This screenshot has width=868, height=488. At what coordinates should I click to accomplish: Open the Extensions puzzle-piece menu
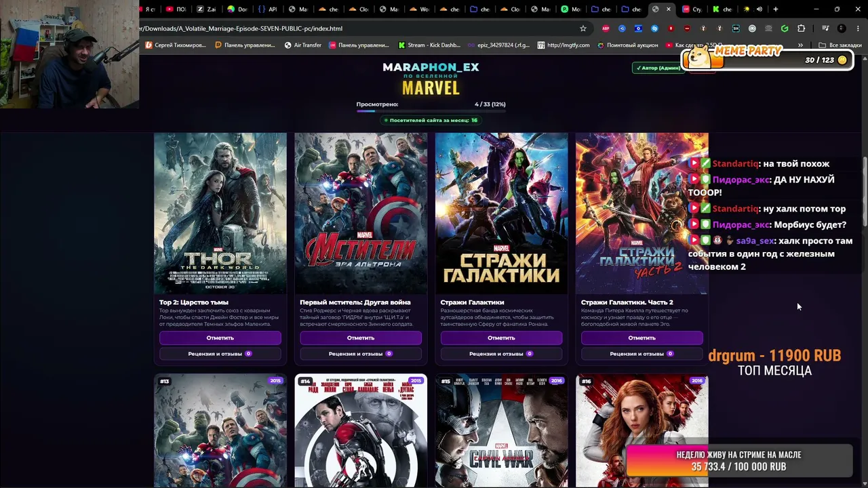[801, 28]
